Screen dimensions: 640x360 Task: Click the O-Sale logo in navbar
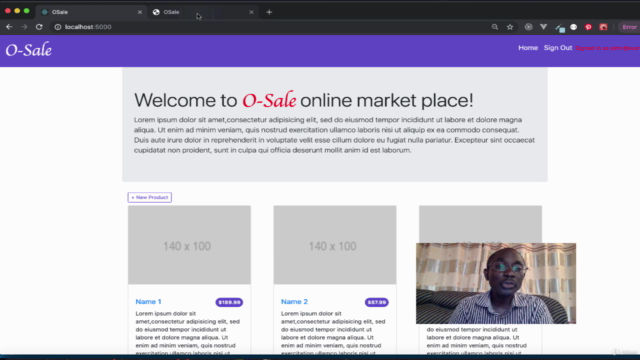(x=29, y=50)
